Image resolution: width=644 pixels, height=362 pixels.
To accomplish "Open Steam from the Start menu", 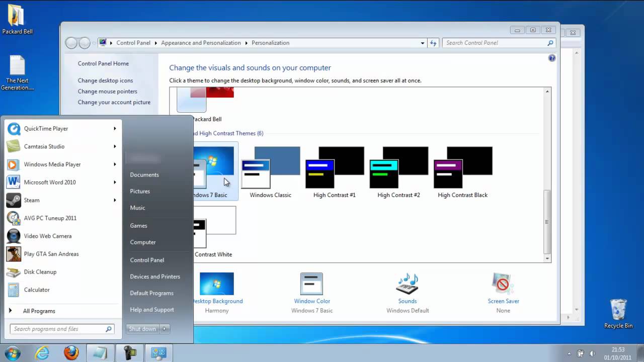I will click(x=63, y=200).
